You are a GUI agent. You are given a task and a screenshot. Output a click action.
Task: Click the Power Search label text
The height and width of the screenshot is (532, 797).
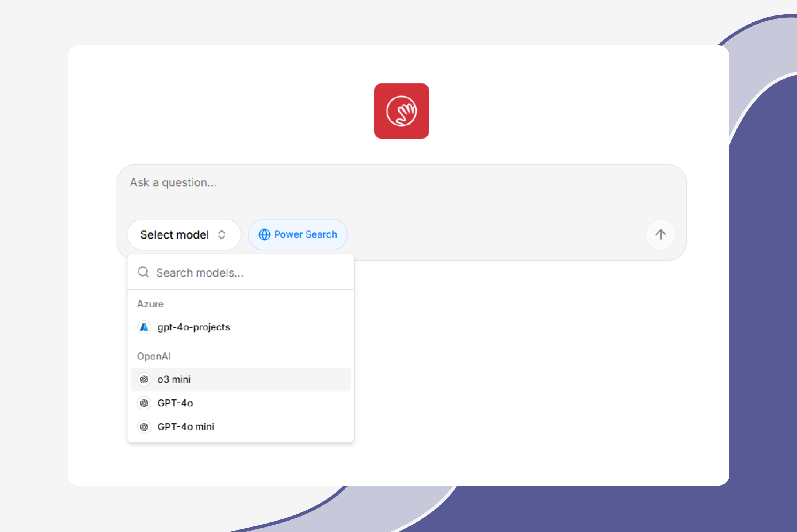(x=306, y=234)
